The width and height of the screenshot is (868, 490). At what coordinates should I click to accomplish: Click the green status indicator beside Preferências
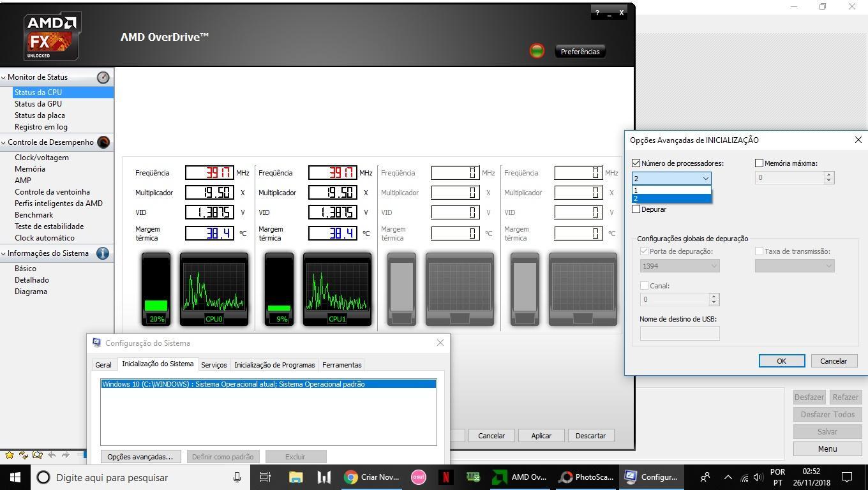click(537, 51)
